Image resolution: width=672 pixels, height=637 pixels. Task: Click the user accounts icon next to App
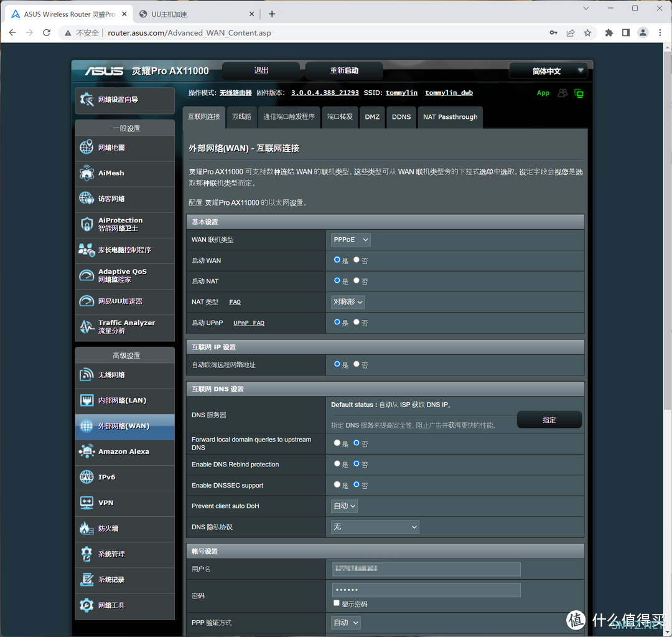[562, 93]
